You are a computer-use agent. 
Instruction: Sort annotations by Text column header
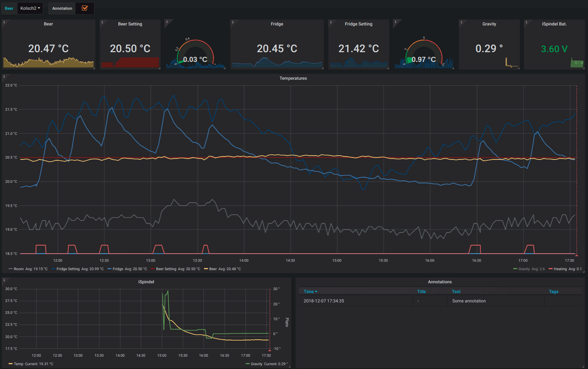[456, 292]
